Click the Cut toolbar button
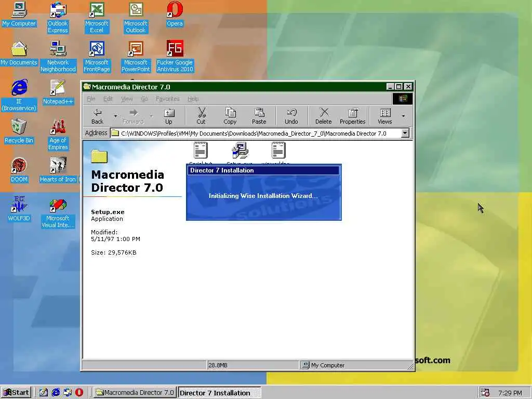 click(x=201, y=116)
